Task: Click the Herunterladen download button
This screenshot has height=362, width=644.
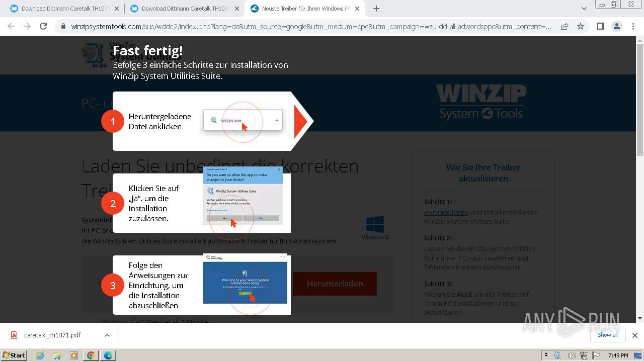Action: (x=335, y=284)
